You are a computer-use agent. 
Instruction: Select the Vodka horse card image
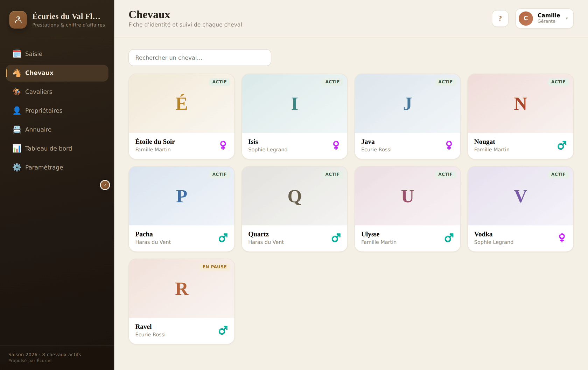pos(520,196)
